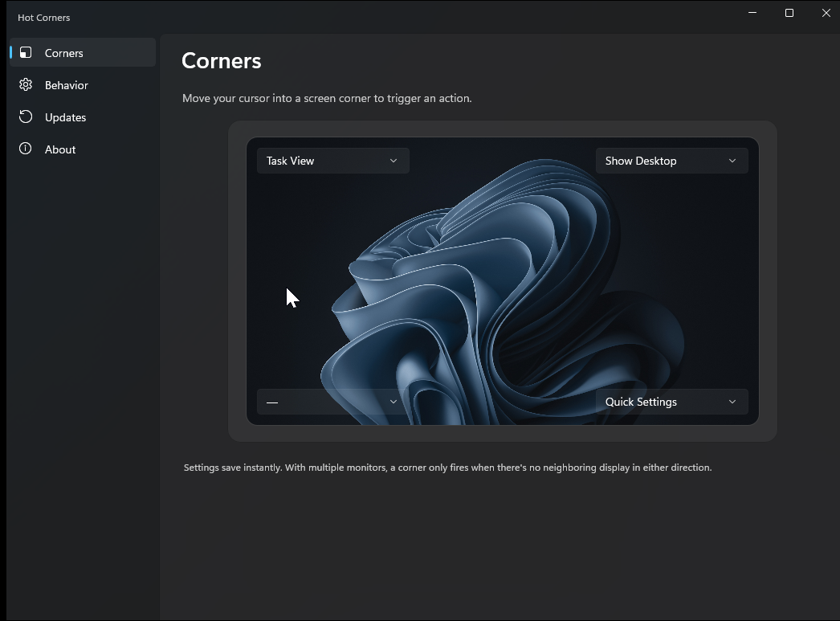Open the Show Desktop corner dropdown

[672, 161]
